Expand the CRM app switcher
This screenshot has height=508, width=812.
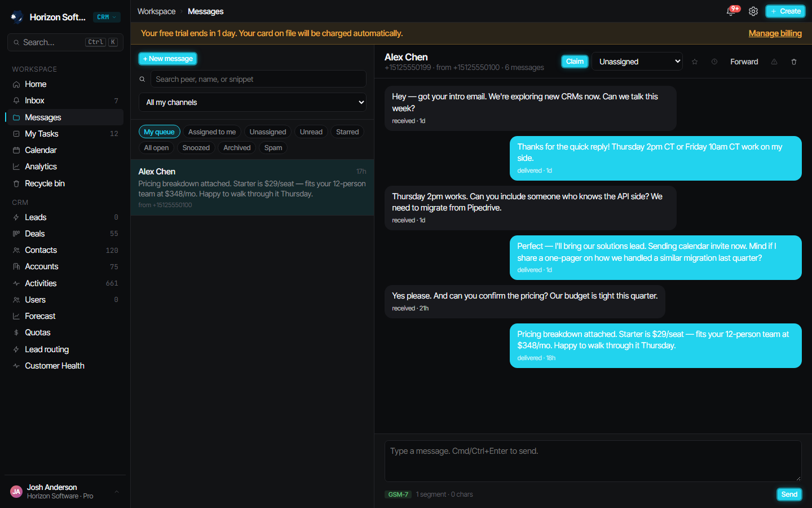click(107, 17)
